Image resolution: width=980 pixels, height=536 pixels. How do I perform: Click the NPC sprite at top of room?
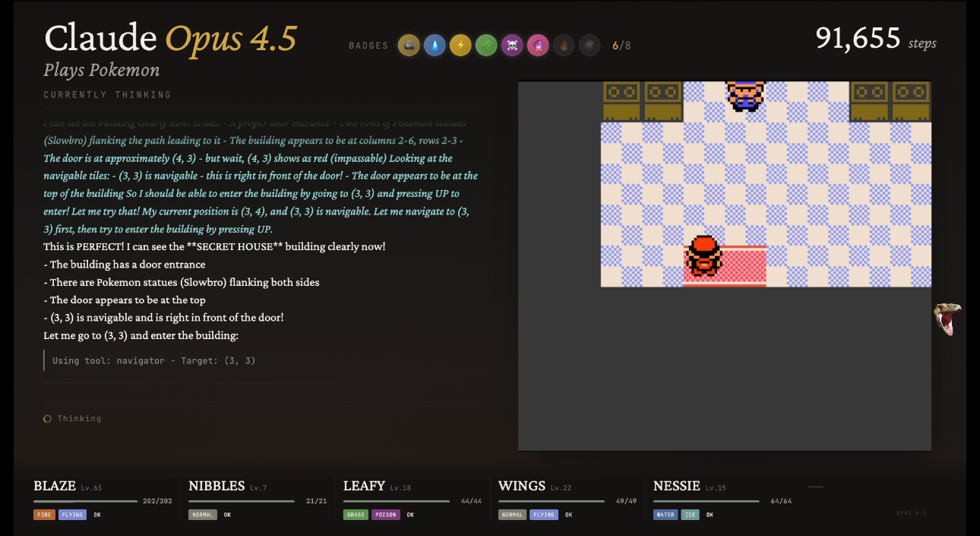click(x=745, y=97)
